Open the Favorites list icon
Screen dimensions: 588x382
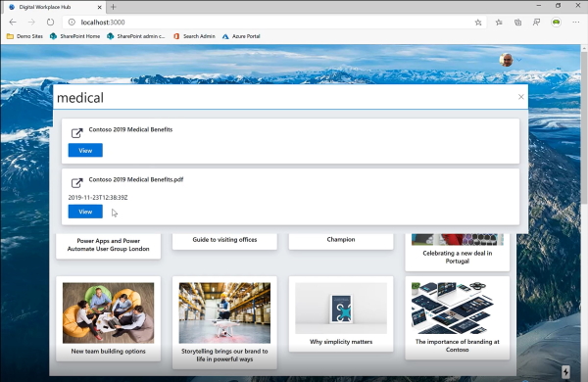pos(499,23)
